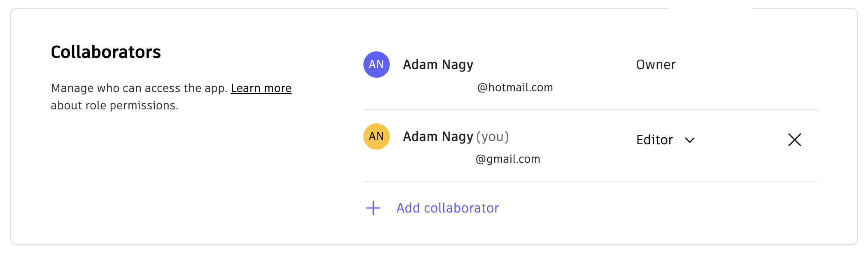The image size is (868, 254).
Task: Click the name Adam Nagy in the owner row
Action: click(438, 64)
